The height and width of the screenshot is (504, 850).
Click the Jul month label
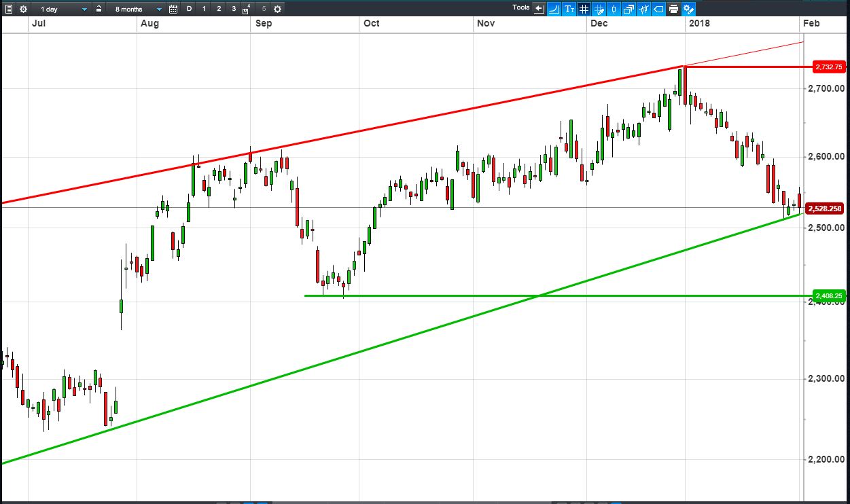point(39,23)
